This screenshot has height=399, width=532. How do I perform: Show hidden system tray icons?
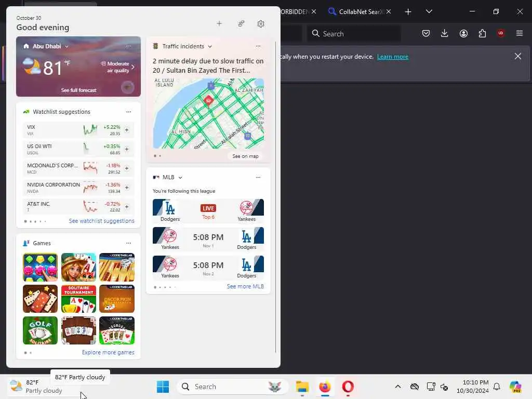[398, 387]
